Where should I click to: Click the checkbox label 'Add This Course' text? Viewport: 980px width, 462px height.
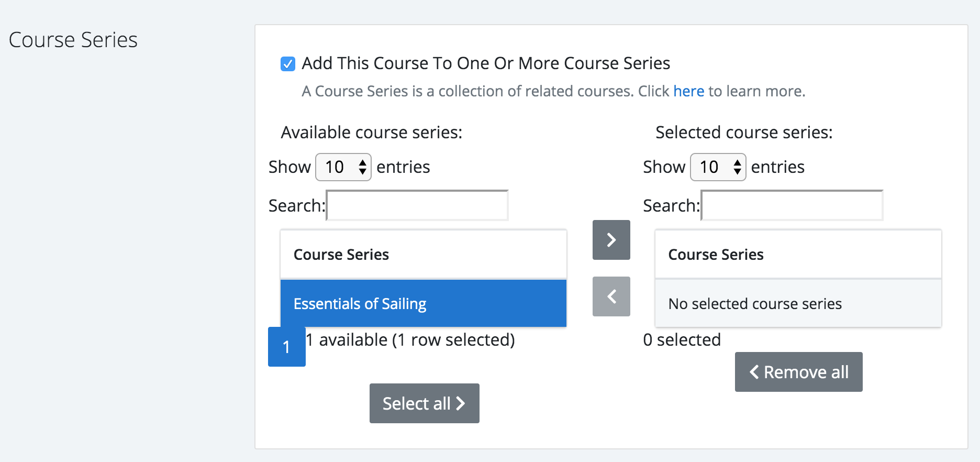[486, 63]
